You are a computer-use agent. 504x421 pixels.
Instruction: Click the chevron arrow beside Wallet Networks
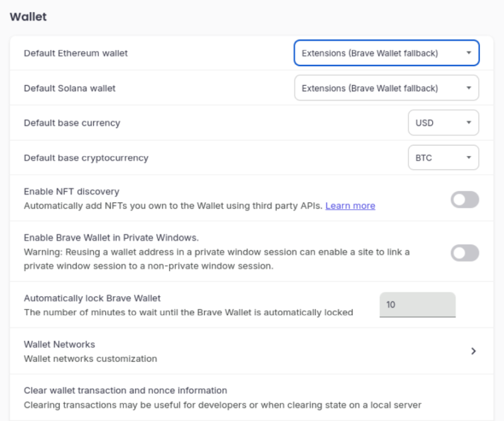(x=473, y=351)
